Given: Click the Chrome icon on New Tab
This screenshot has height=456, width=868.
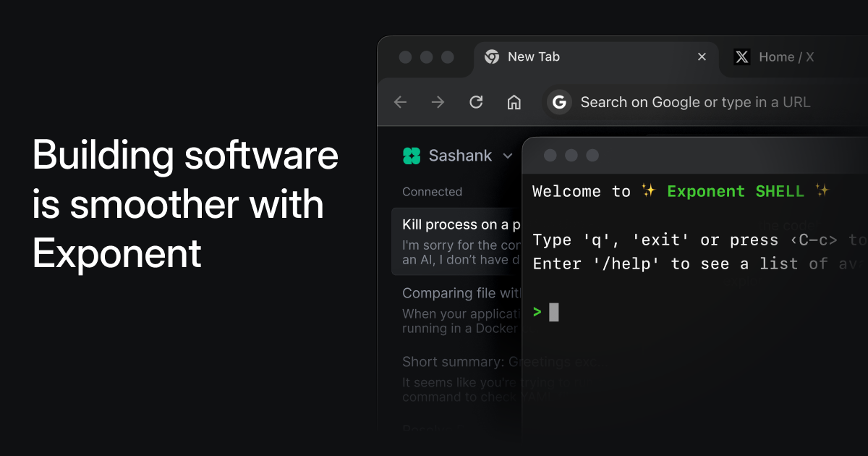Looking at the screenshot, I should [492, 56].
